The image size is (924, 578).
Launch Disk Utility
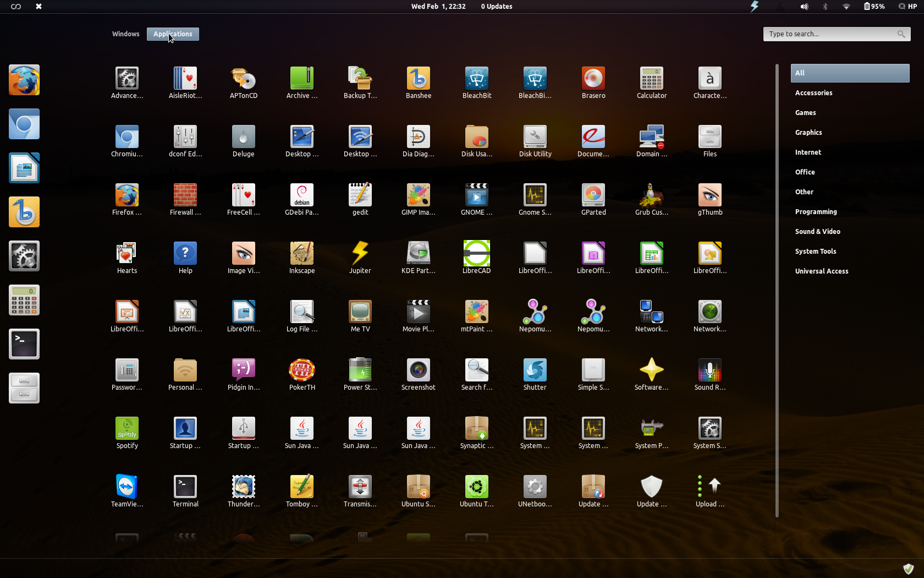[535, 141]
